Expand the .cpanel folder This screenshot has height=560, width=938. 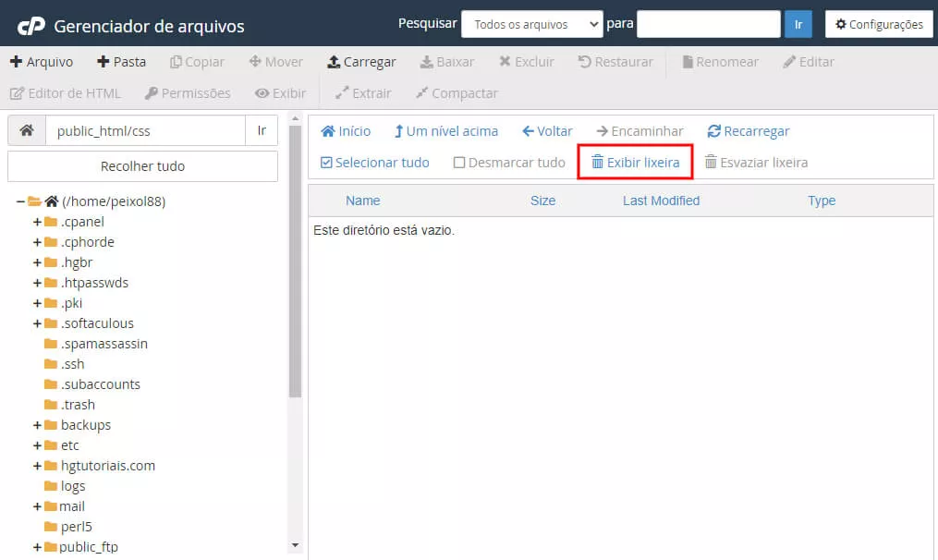pyautogui.click(x=37, y=222)
